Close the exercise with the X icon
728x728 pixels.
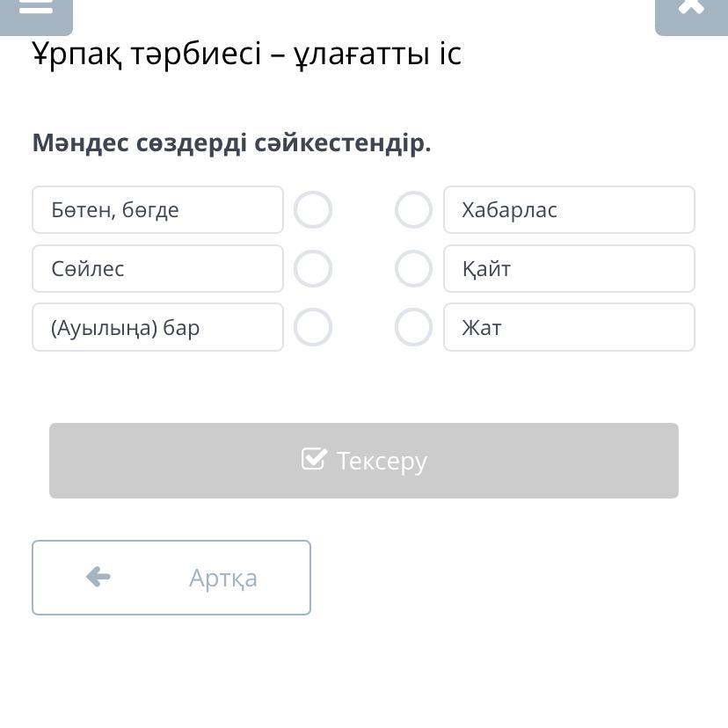coord(691,7)
